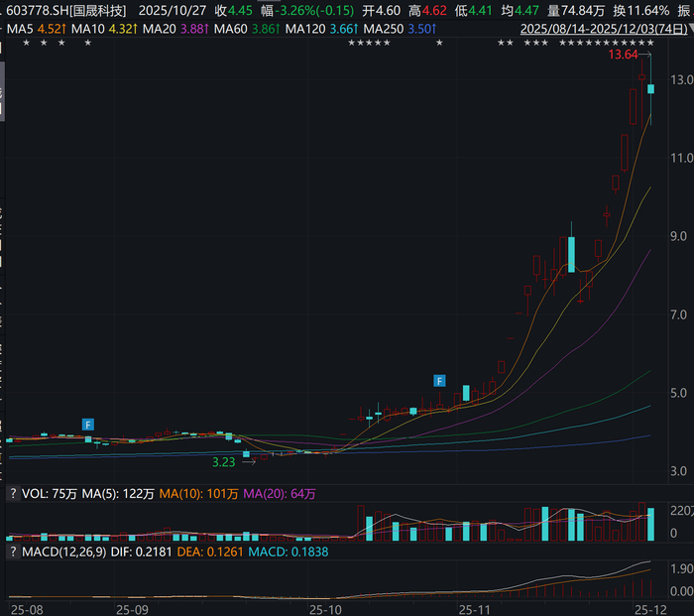
Task: Click the volume MA(10): 101万 value
Action: click(198, 493)
